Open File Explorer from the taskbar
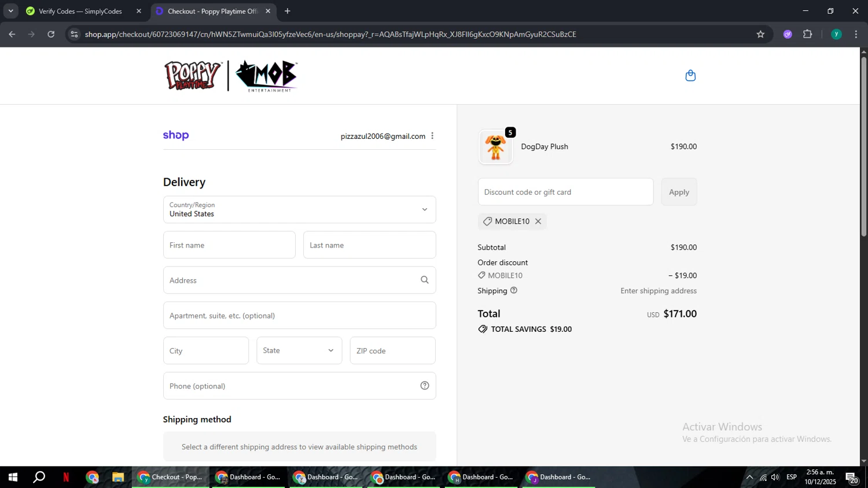 (x=118, y=477)
